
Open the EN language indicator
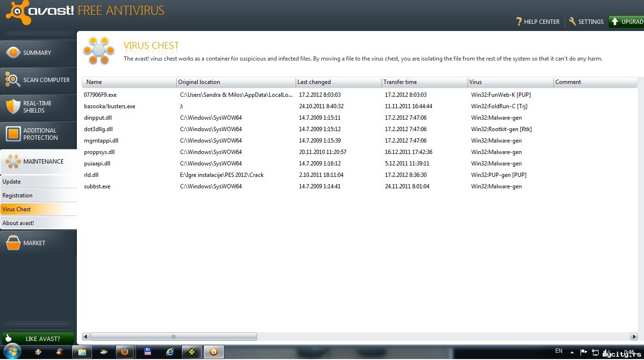[x=559, y=351]
